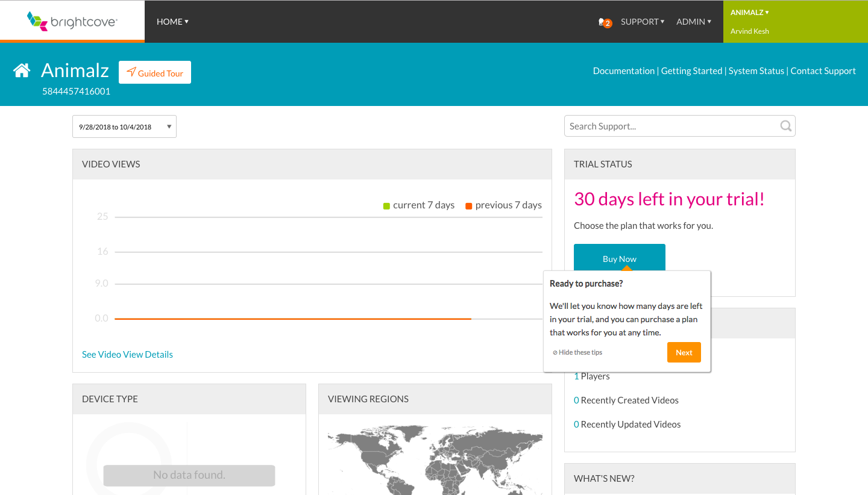This screenshot has width=868, height=495.
Task: Open the System Status link
Action: tap(756, 70)
